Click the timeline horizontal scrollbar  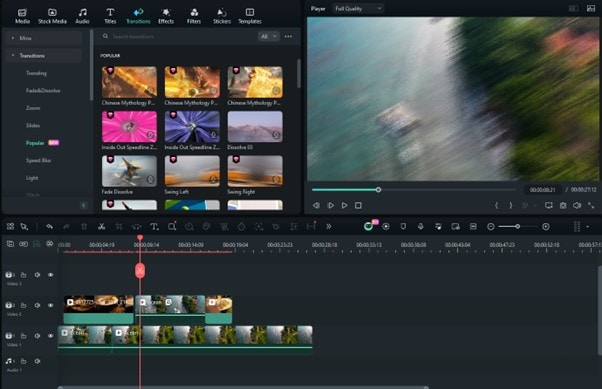coord(243,387)
